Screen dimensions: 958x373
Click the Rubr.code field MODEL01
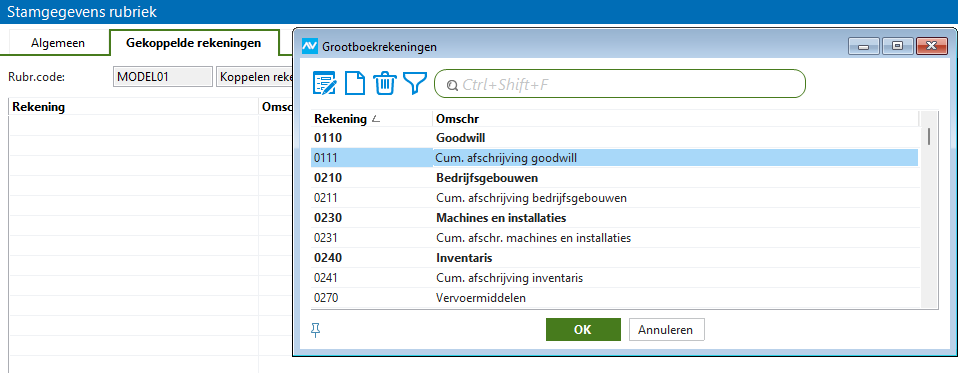[163, 77]
